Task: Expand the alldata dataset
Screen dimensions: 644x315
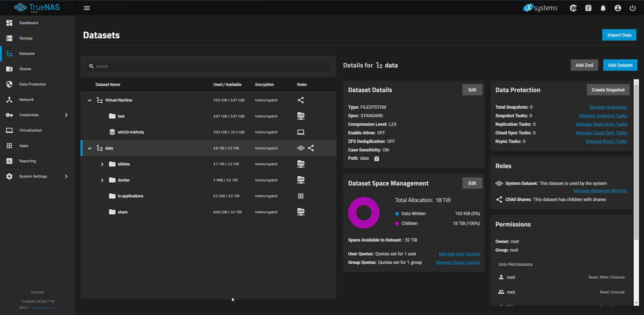Action: point(102,164)
